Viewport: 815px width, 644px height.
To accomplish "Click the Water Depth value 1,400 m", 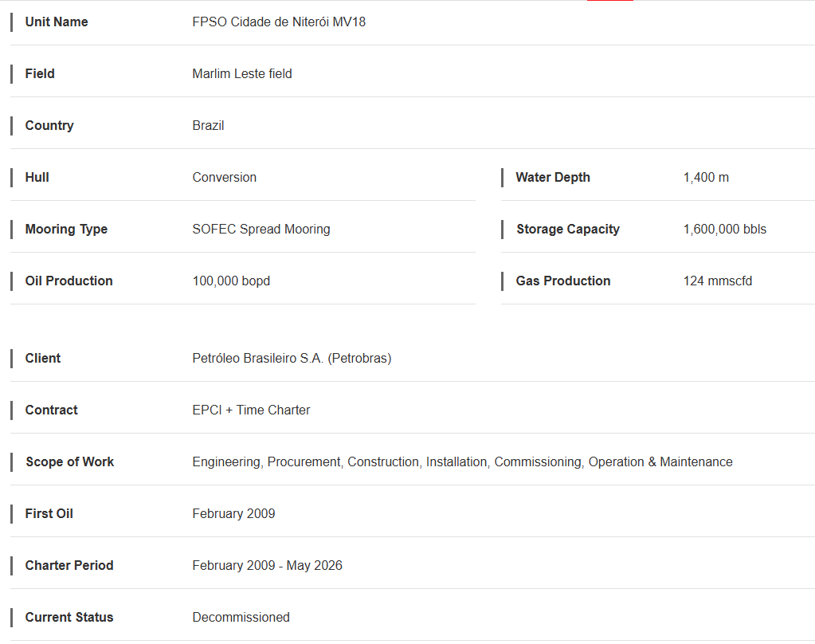I will point(706,178).
